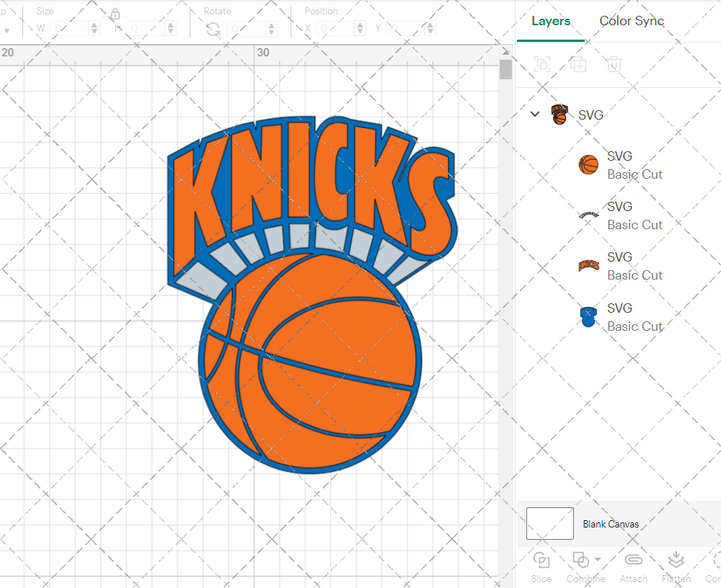Click the Attach paperclip icon
721x588 pixels.
pos(633,560)
